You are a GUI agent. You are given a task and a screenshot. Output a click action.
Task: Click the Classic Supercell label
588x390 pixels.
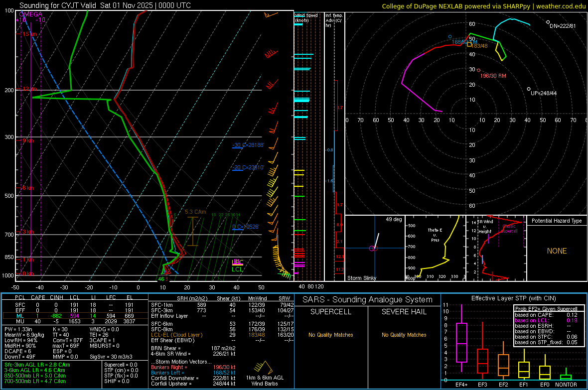(509, 229)
